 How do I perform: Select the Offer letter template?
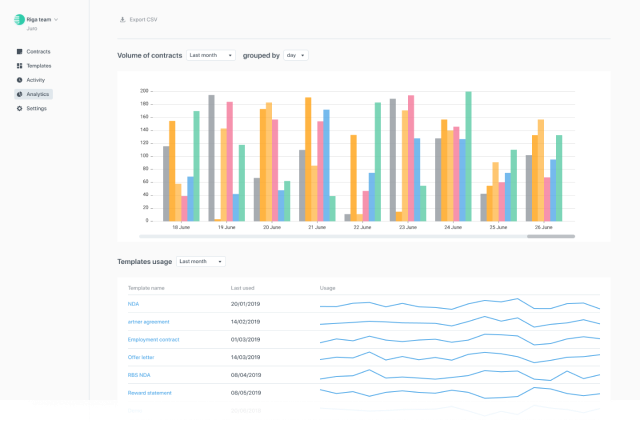point(142,357)
